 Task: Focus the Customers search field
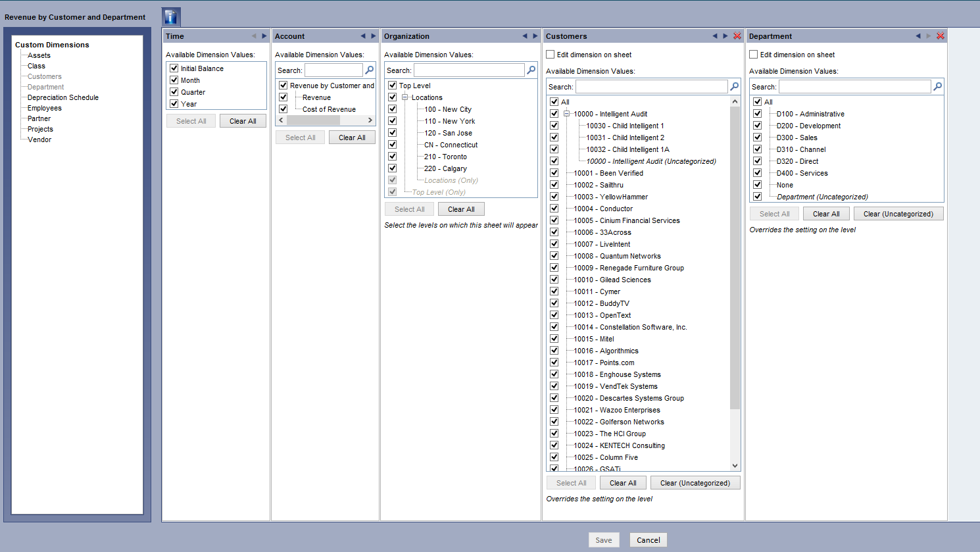click(652, 86)
